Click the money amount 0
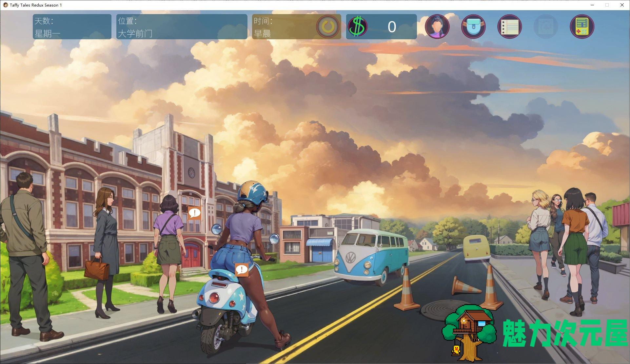This screenshot has width=630, height=364. point(392,27)
